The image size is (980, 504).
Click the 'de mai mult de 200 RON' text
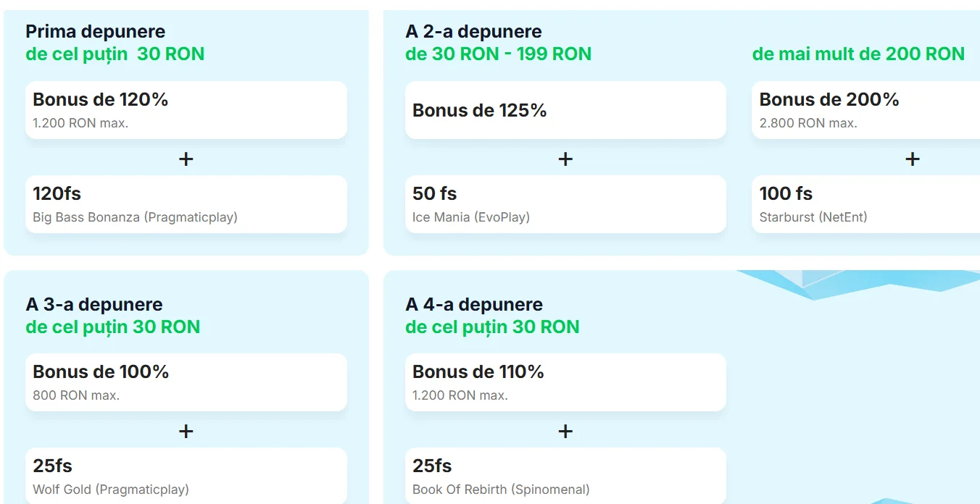tap(858, 54)
